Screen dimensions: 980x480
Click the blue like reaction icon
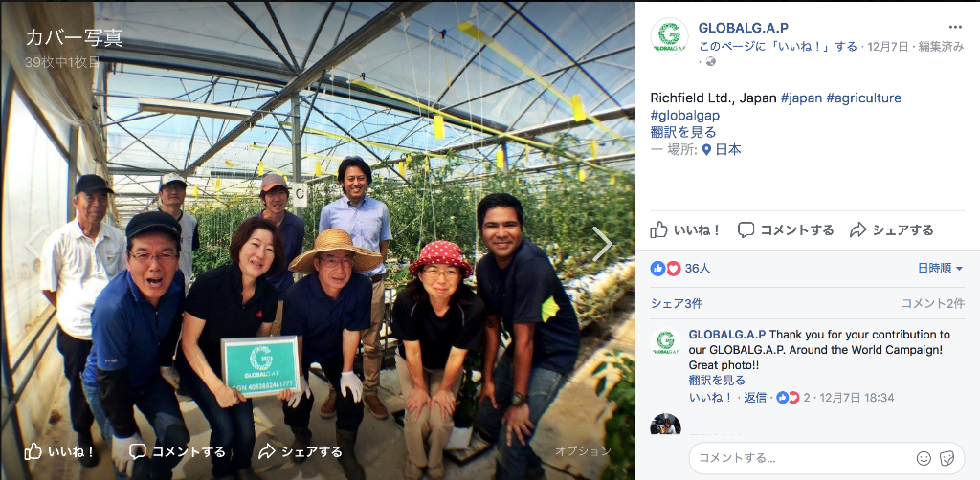point(657,269)
